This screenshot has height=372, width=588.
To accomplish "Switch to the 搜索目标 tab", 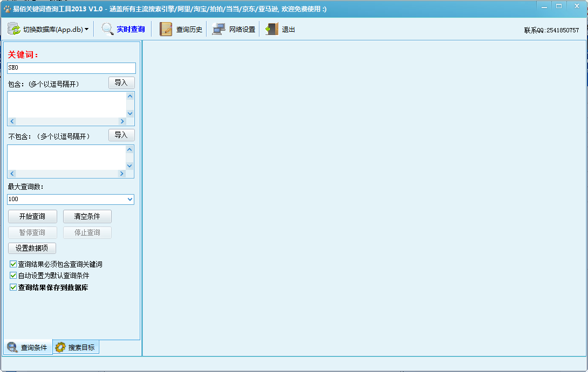I will (76, 347).
